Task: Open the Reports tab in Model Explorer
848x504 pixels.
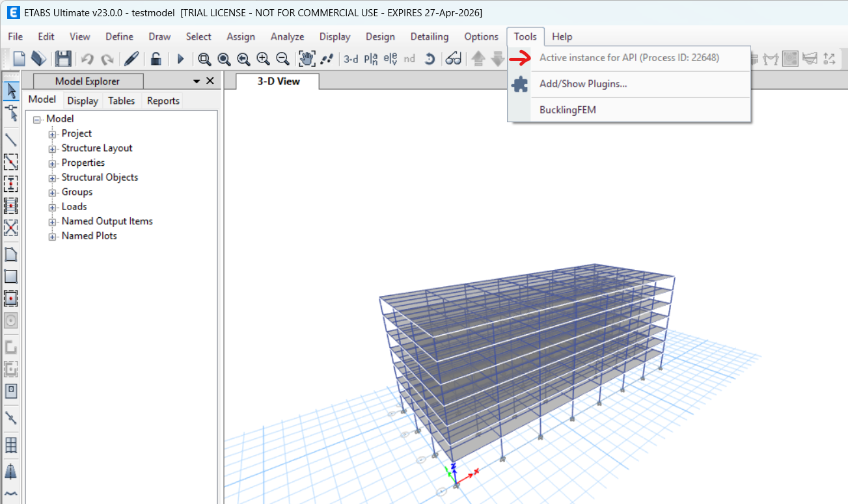Action: click(x=163, y=101)
